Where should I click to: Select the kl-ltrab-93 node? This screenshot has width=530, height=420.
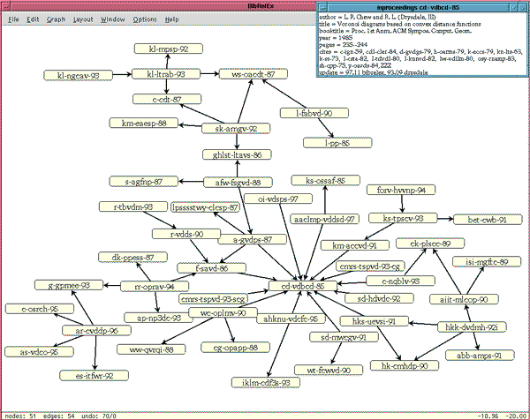click(x=166, y=74)
